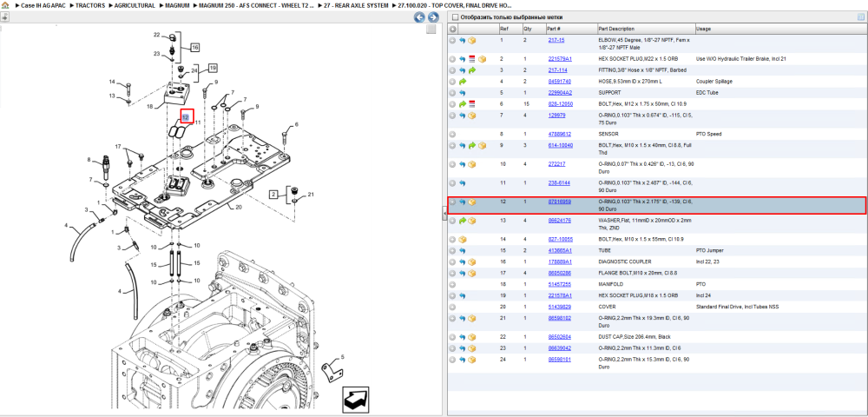Click blue arrow icon for part 238-6144
This screenshot has height=417, width=868.
tap(463, 182)
